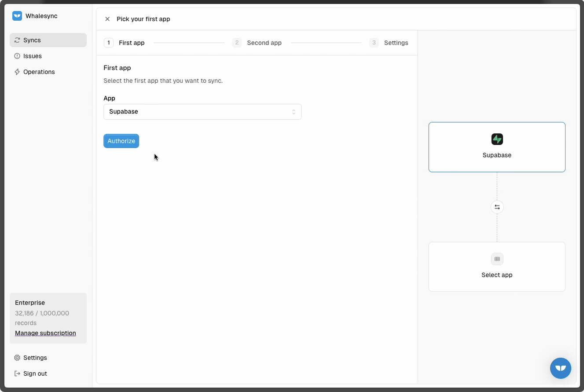This screenshot has height=392, width=584.
Task: Click the Select app card
Action: (x=497, y=267)
